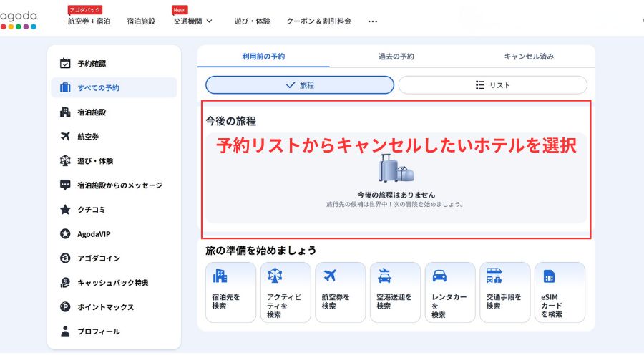Click the 航空券を検索 card

pos(341,292)
